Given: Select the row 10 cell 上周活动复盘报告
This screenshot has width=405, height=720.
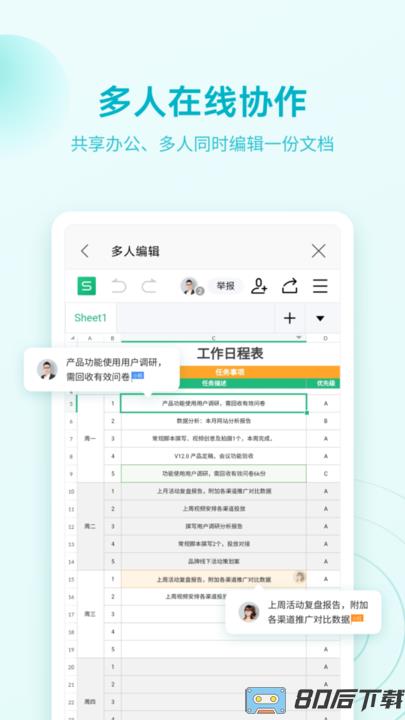Looking at the screenshot, I should tap(214, 491).
